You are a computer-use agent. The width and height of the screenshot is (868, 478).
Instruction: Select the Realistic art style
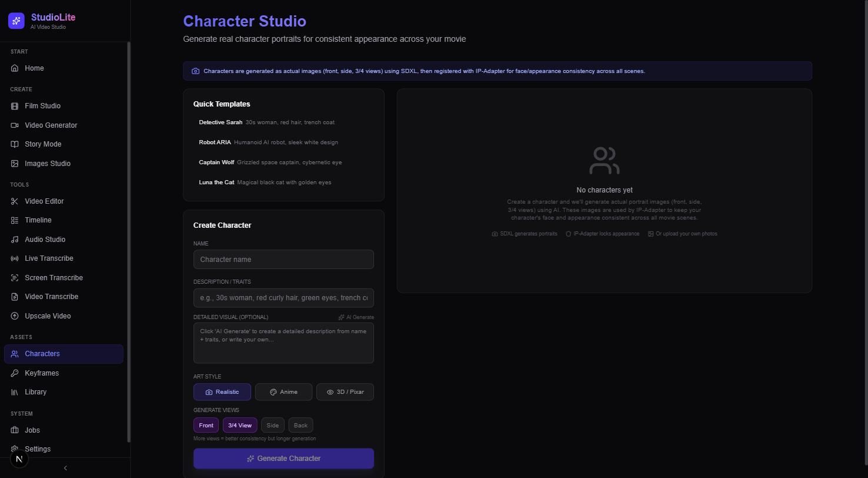[222, 392]
